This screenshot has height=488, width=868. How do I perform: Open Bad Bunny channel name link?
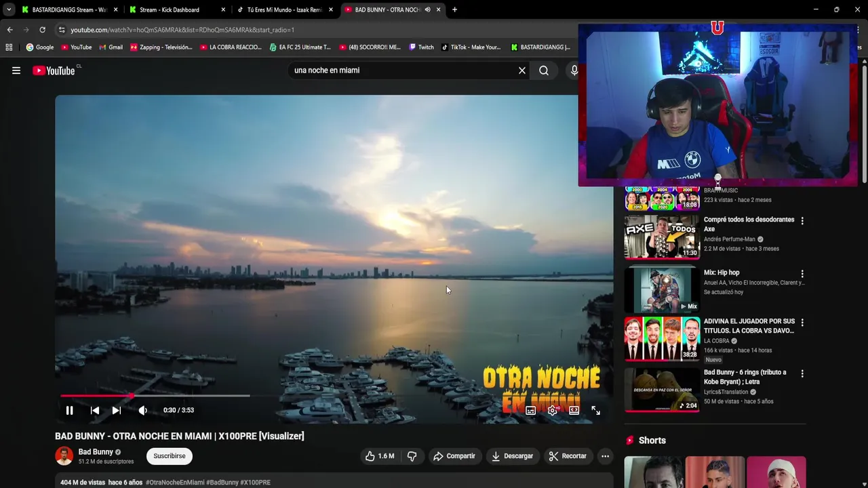tap(96, 452)
